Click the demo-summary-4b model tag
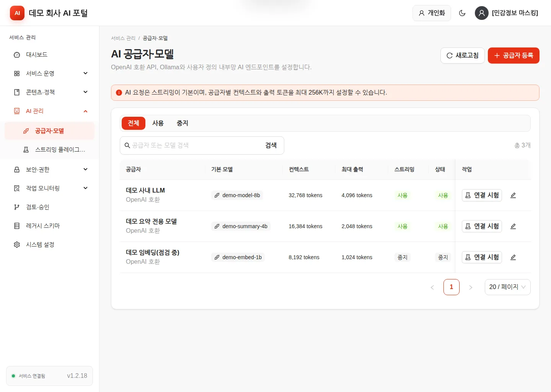 [241, 226]
